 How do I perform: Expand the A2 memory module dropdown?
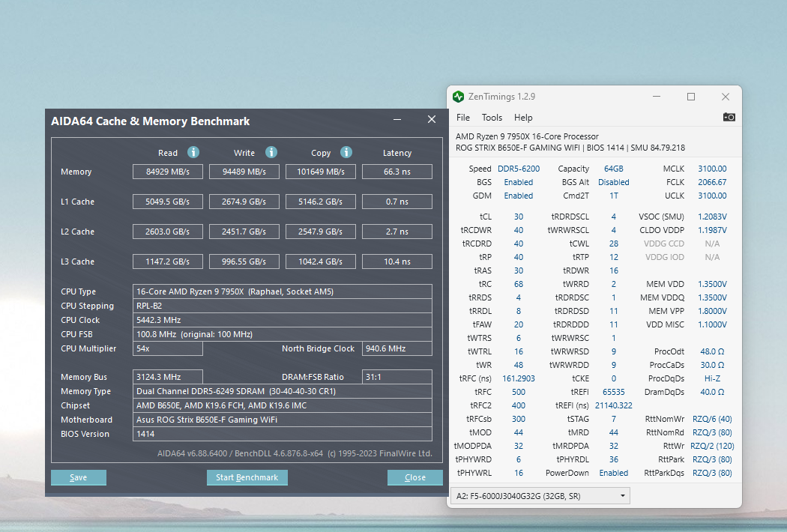[x=540, y=496]
